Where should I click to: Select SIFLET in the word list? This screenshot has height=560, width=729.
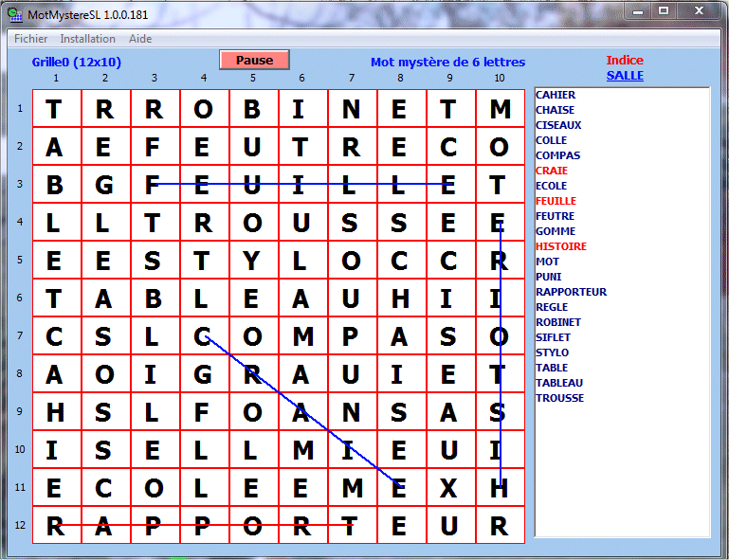pos(554,337)
